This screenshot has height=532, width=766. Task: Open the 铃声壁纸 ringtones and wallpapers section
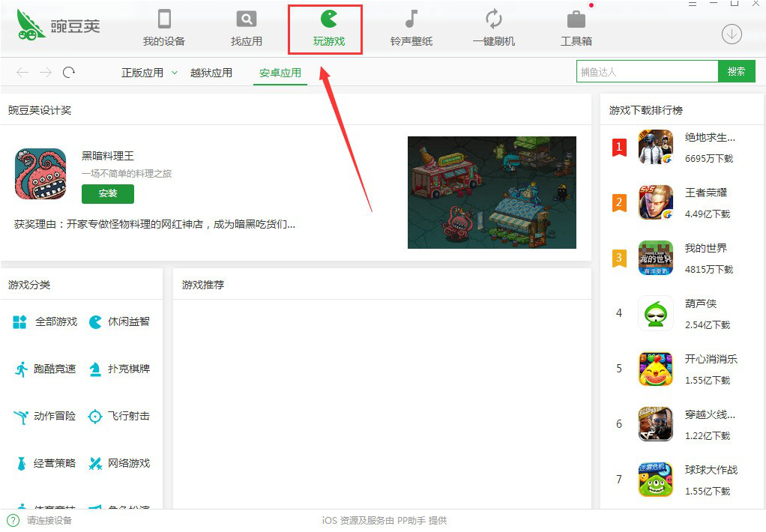[x=411, y=28]
